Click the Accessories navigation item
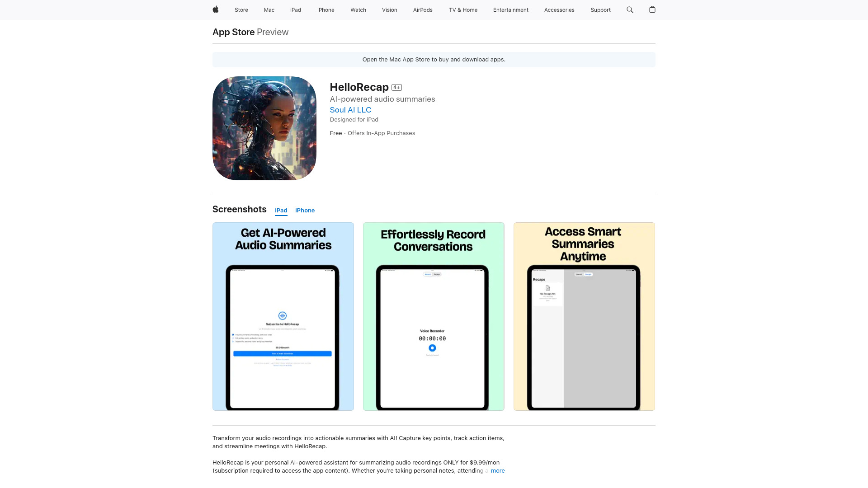 [x=559, y=10]
